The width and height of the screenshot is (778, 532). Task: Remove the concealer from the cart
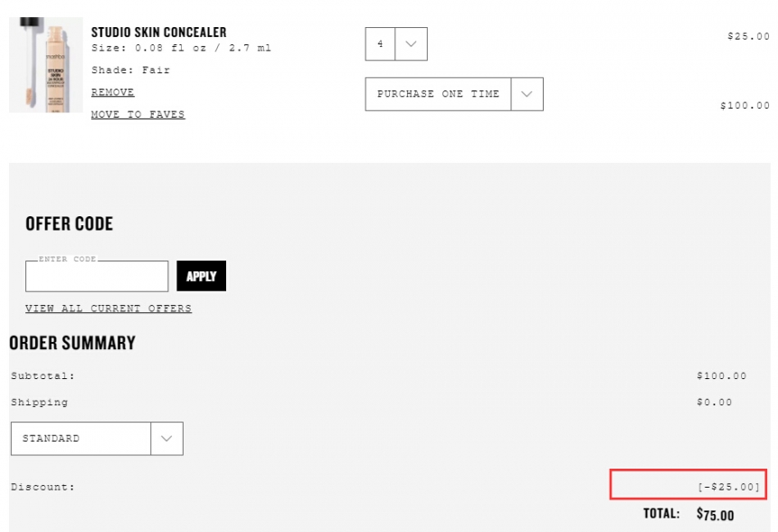point(113,92)
